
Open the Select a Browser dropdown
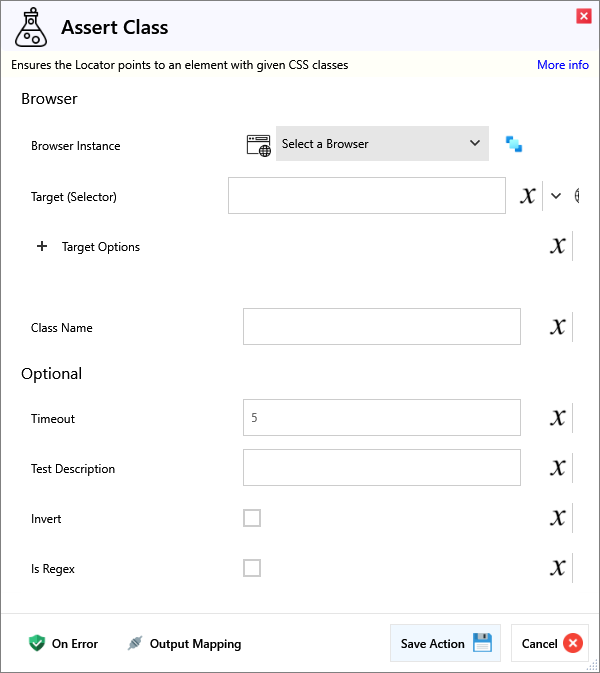tap(382, 144)
